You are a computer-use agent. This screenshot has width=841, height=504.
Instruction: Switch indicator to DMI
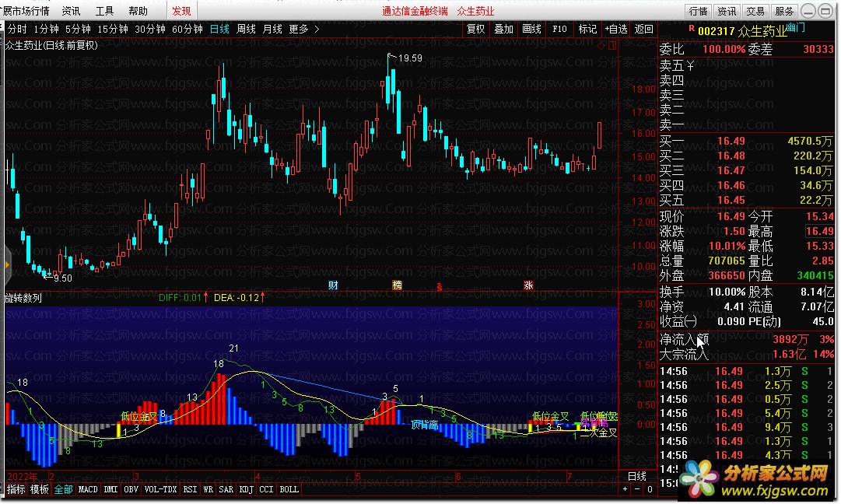[110, 489]
